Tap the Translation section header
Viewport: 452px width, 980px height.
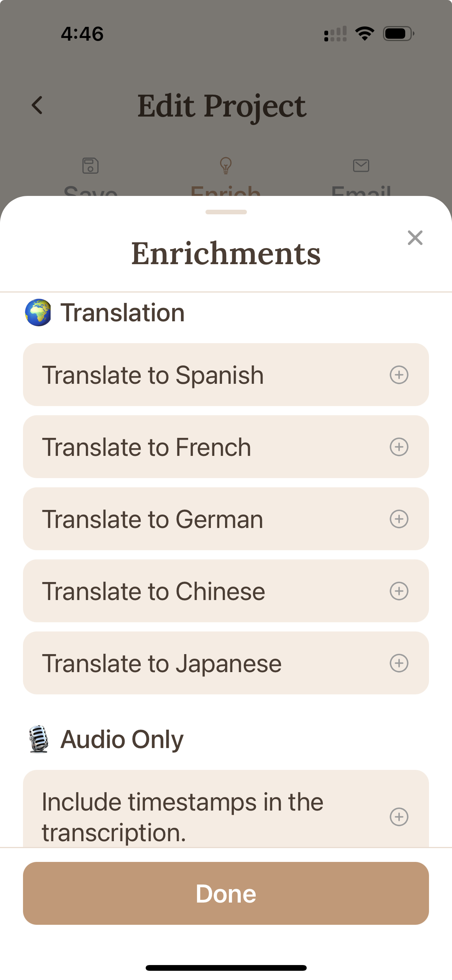tap(123, 312)
